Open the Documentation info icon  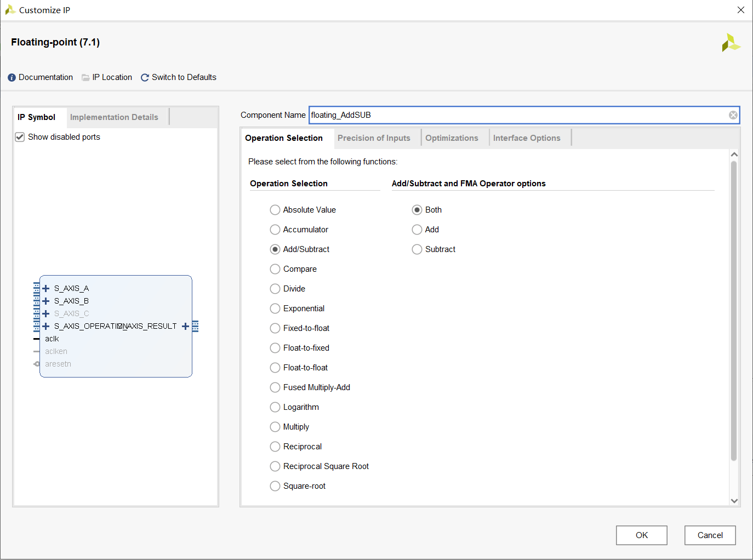tap(12, 78)
